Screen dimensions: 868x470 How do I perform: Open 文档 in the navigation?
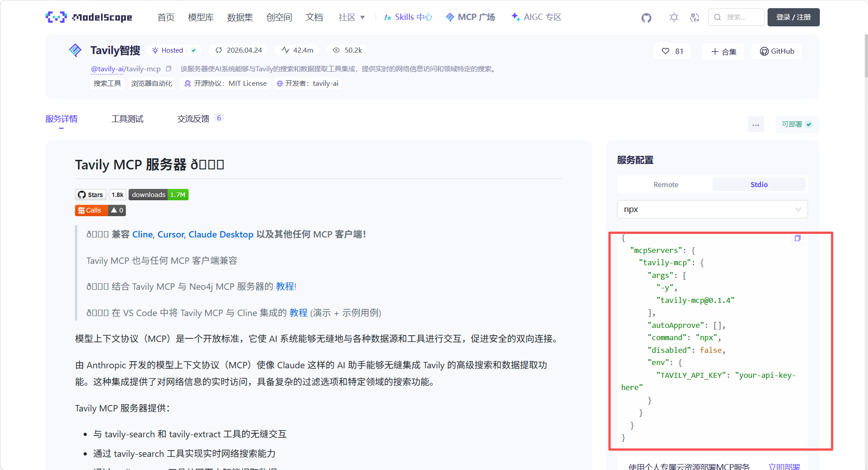pos(314,17)
